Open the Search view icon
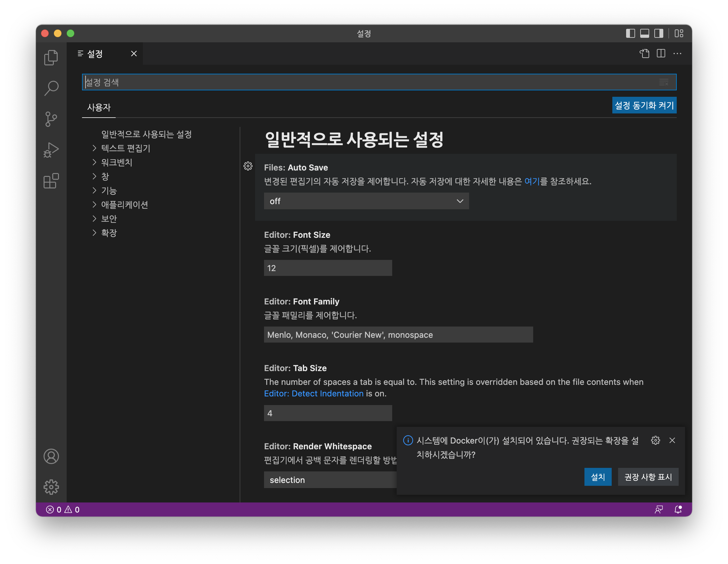 click(x=51, y=88)
